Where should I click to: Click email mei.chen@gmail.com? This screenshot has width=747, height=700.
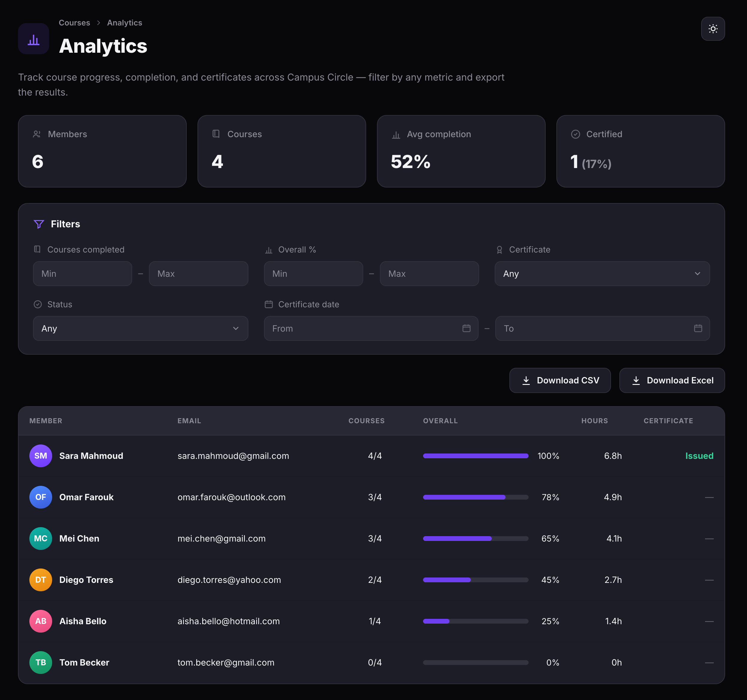point(221,539)
